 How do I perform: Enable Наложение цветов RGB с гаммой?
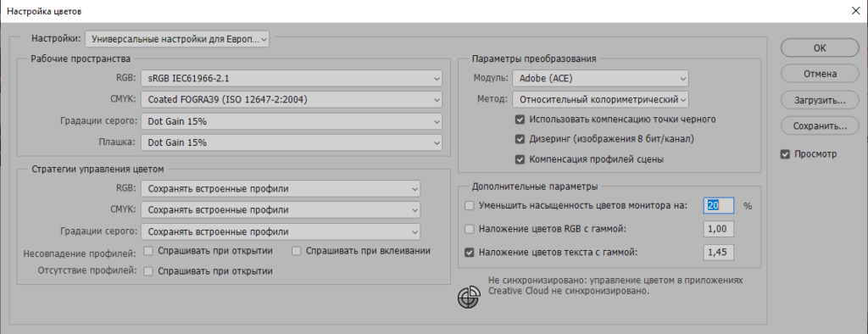[x=470, y=229]
